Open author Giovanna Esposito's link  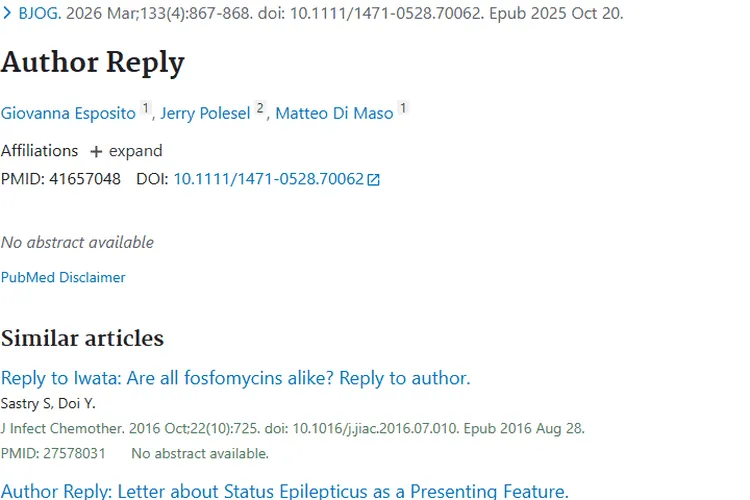68,113
